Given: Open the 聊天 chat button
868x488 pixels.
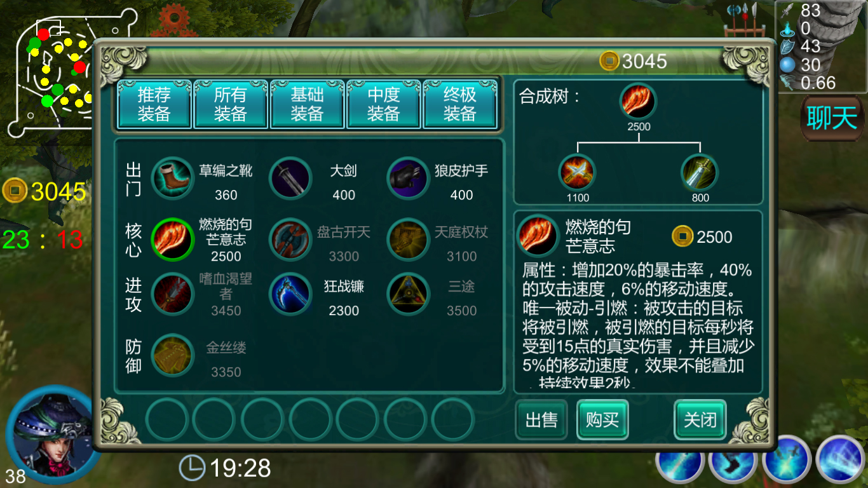Looking at the screenshot, I should click(832, 118).
